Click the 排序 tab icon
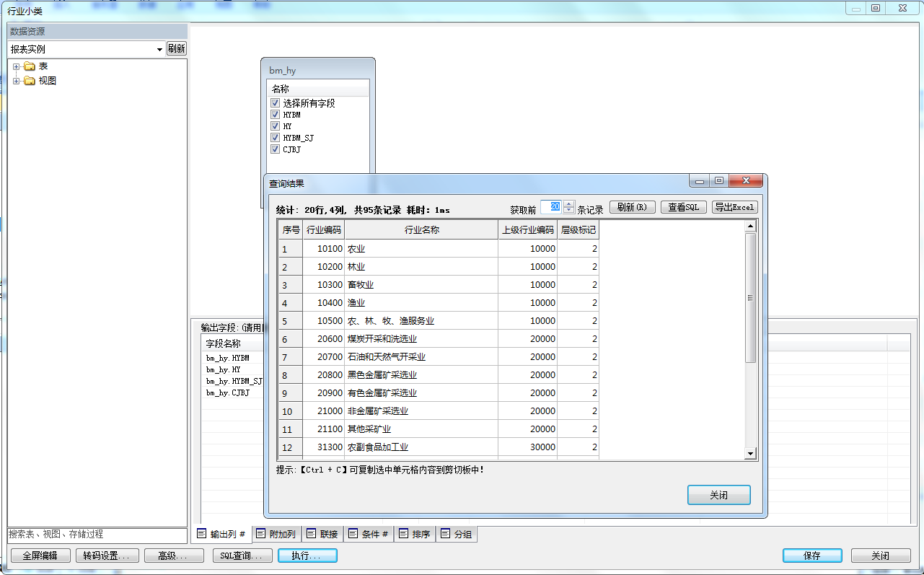The width and height of the screenshot is (924, 575). (404, 535)
